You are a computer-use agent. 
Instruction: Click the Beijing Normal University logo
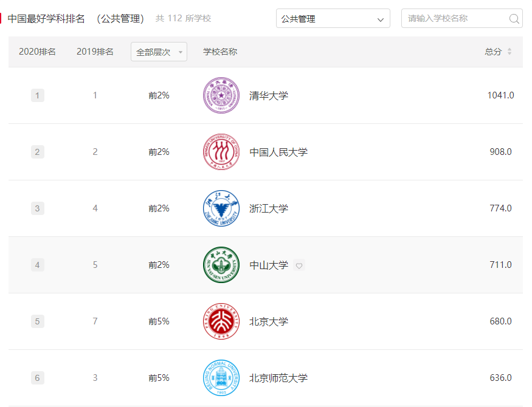tap(221, 378)
